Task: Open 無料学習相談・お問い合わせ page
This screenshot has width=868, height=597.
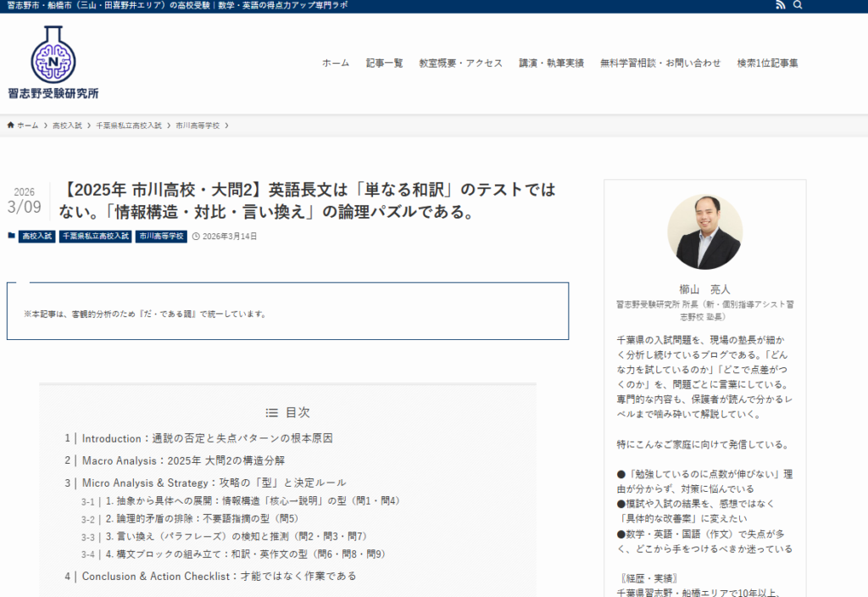Action: pyautogui.click(x=660, y=63)
